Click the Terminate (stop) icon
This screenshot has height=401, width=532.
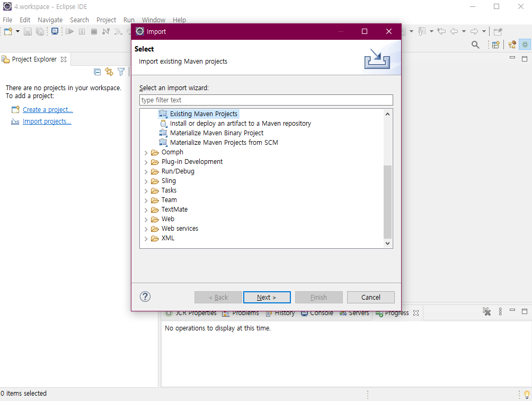[94, 32]
